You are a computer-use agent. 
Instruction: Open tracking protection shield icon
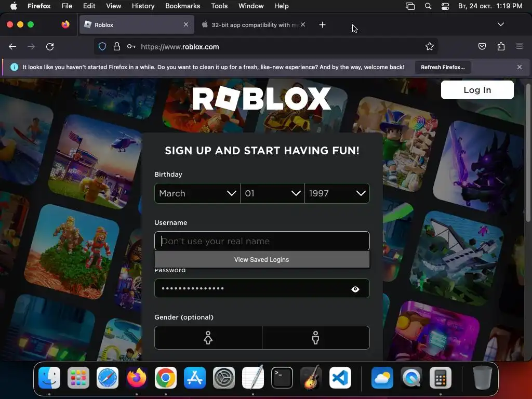tap(102, 46)
